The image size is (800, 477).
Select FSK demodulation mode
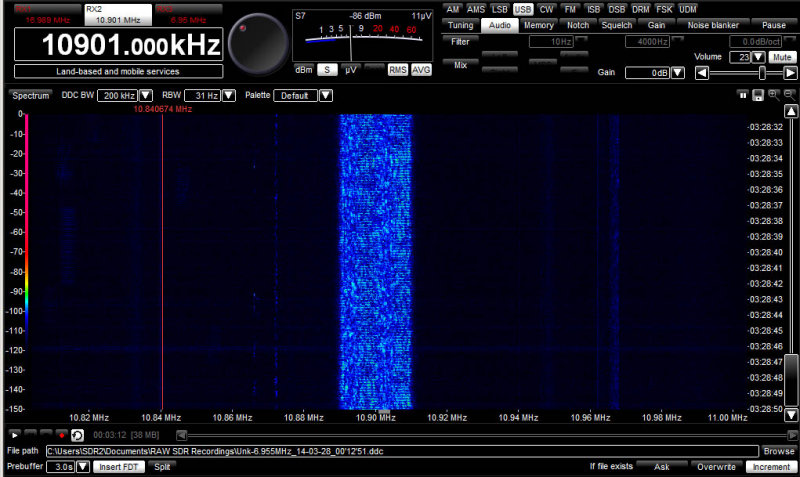(664, 9)
